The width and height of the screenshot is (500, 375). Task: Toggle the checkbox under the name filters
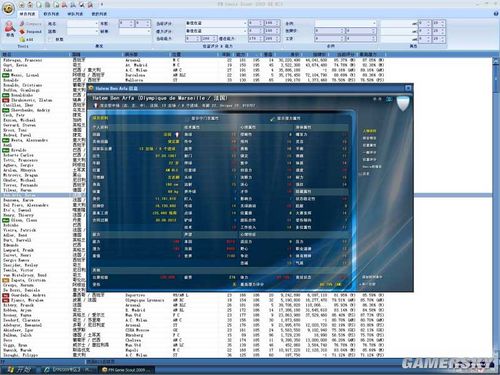51,39
